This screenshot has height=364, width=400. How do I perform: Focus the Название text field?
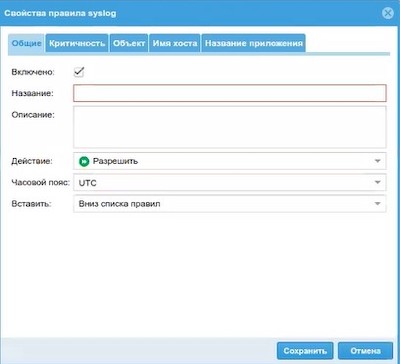click(230, 93)
